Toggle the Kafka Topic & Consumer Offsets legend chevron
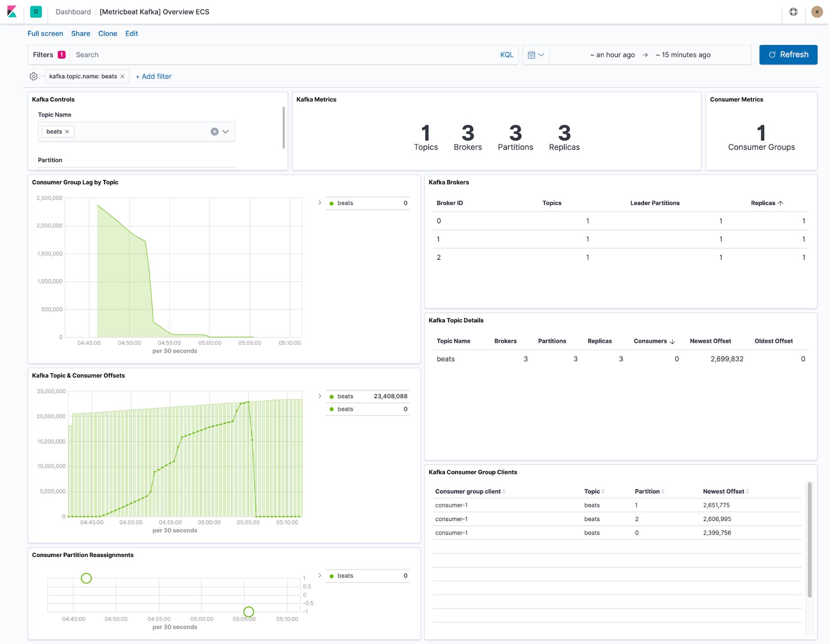 320,396
